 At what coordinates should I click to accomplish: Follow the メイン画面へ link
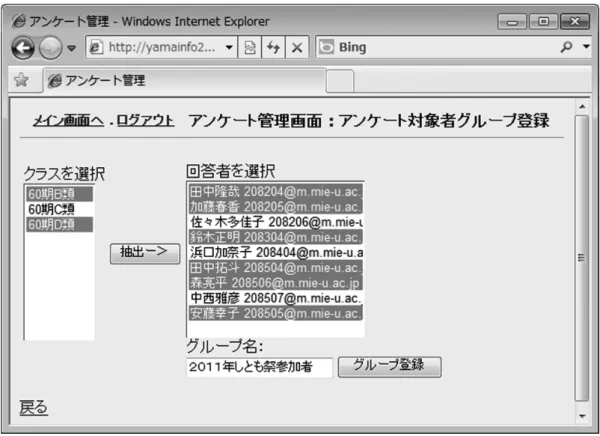click(68, 121)
